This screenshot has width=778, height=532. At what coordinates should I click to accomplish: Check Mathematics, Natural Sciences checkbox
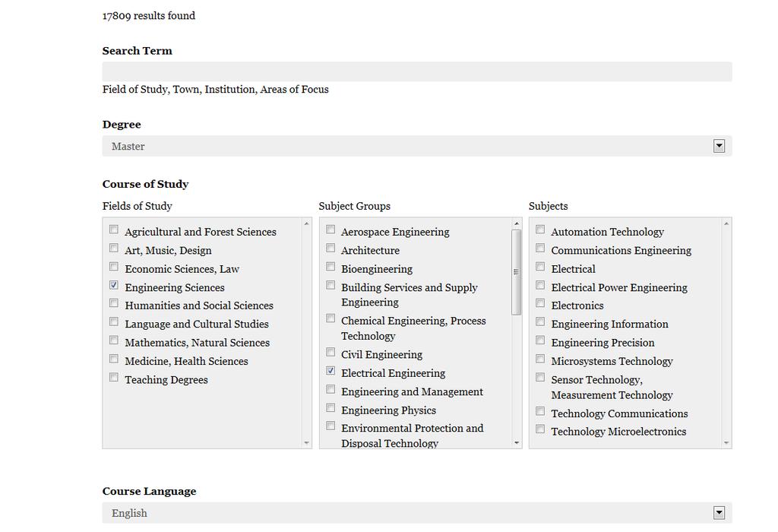pos(114,340)
